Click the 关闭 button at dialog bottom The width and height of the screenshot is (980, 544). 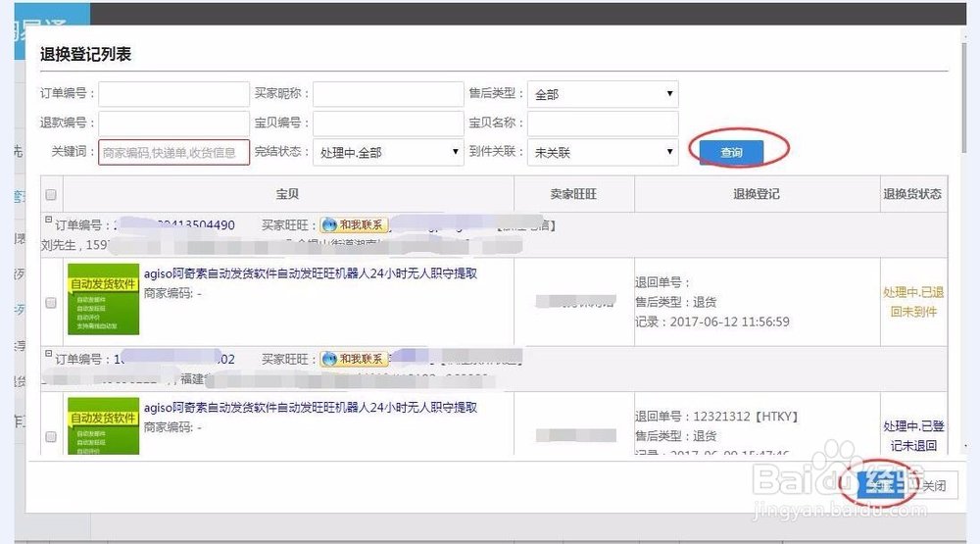click(934, 486)
